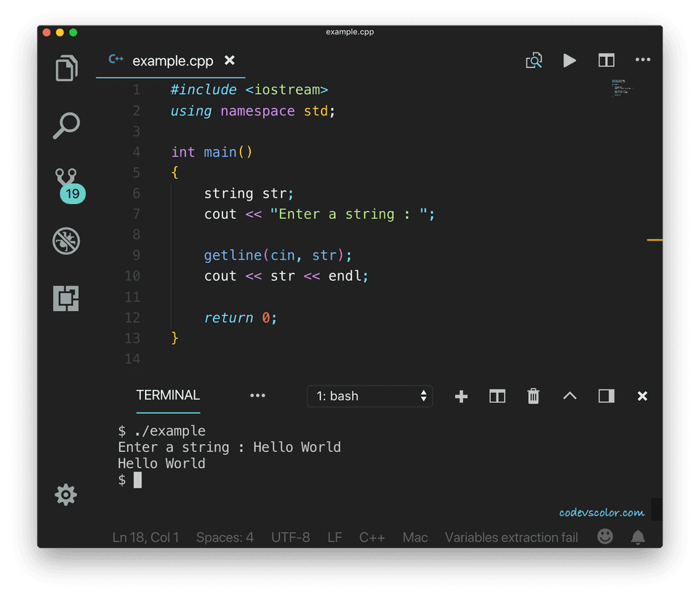Toggle the panel layout icon in terminal bar
Image resolution: width=700 pixels, height=597 pixels.
coord(606,396)
